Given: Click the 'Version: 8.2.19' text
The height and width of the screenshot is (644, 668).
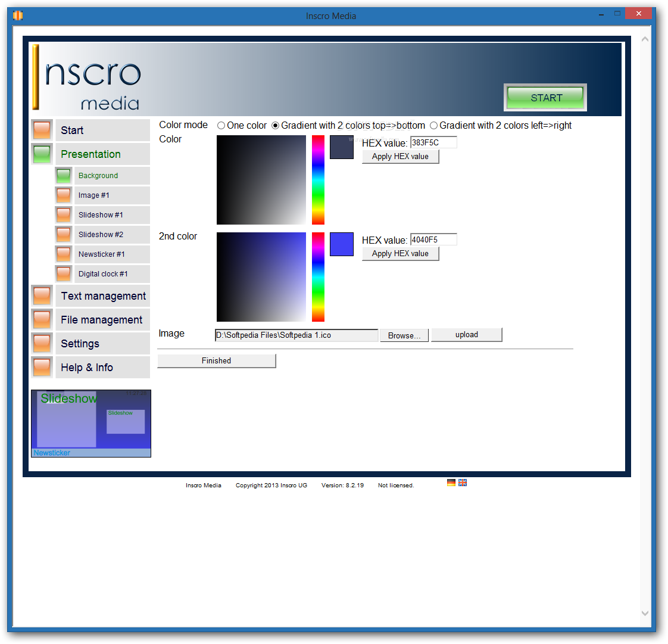Looking at the screenshot, I should pyautogui.click(x=342, y=486).
